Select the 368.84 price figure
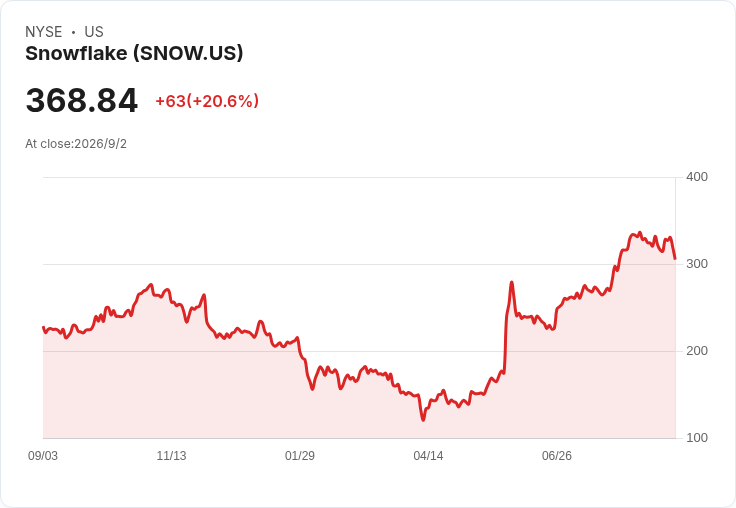This screenshot has height=508, width=736. (x=82, y=100)
